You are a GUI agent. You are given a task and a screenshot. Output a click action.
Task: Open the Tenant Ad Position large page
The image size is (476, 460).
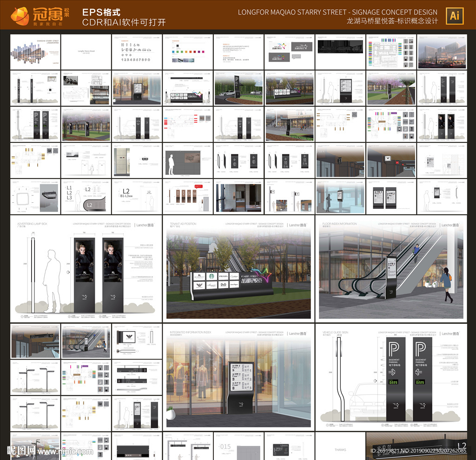click(238, 269)
